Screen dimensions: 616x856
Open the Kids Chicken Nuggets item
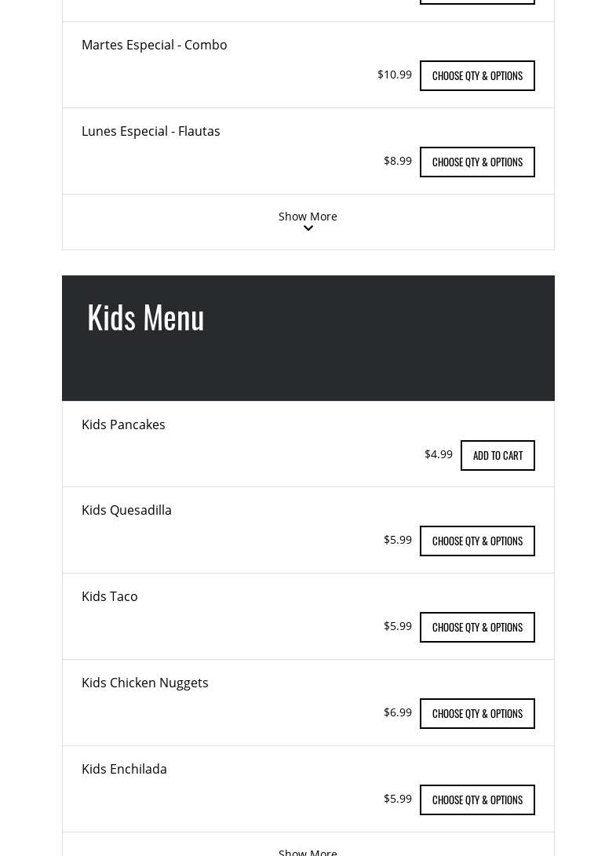click(x=144, y=683)
